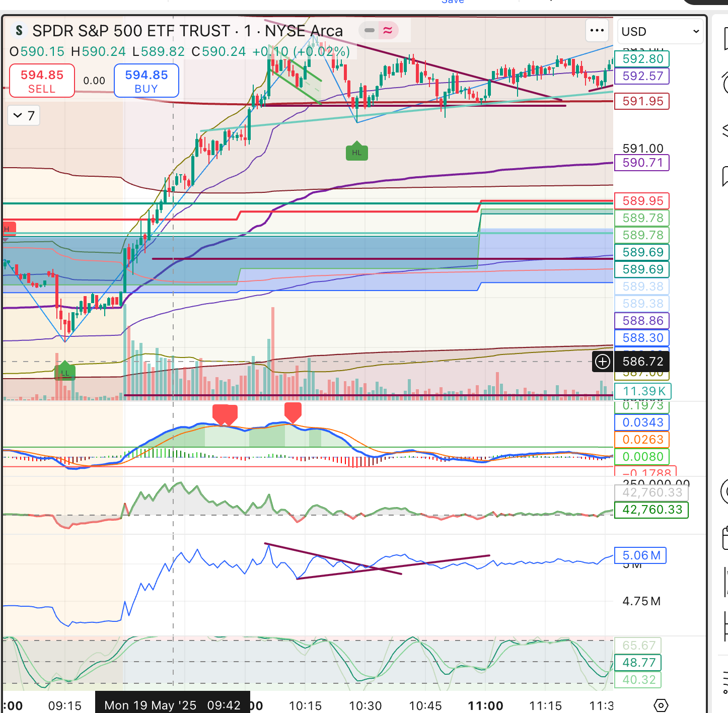This screenshot has height=713, width=728.
Task: Click the 65.67 oscillator label
Action: tap(638, 646)
